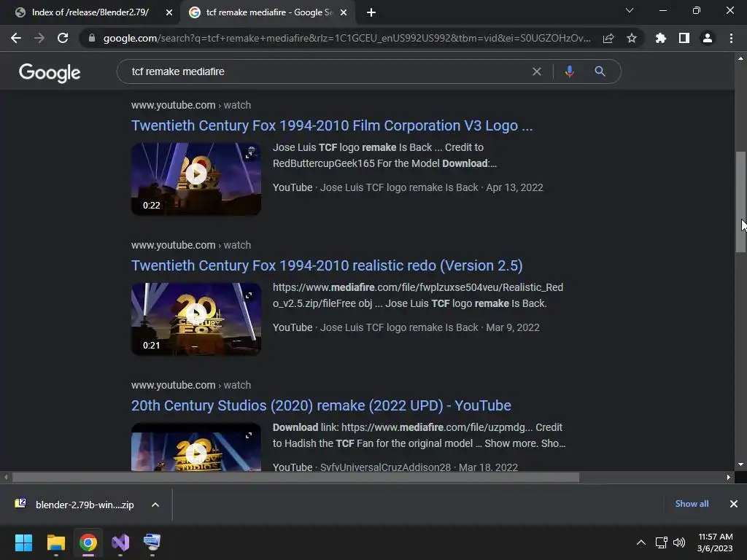Screen dimensions: 747x560
Task: Open the Chrome profile icon
Action: (708, 38)
